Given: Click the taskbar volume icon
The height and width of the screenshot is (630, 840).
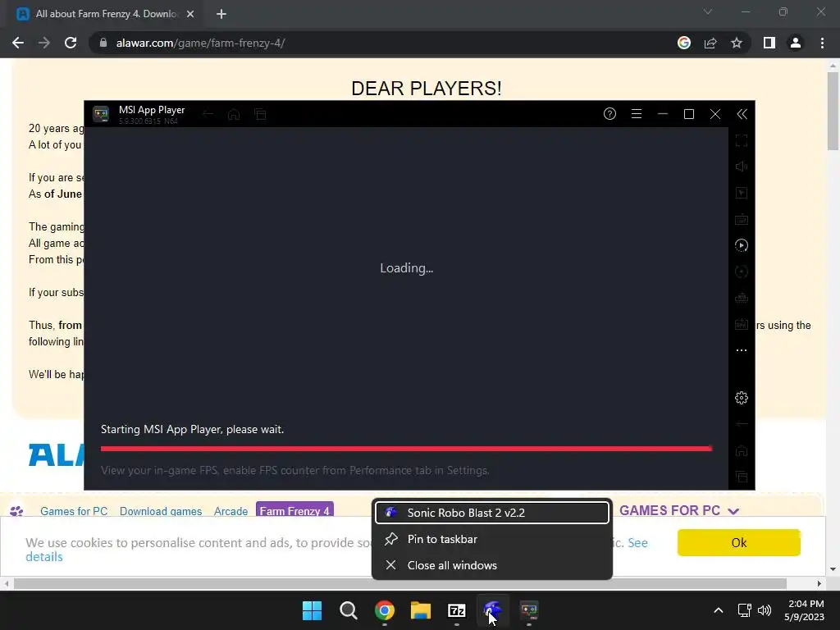Looking at the screenshot, I should 765,610.
